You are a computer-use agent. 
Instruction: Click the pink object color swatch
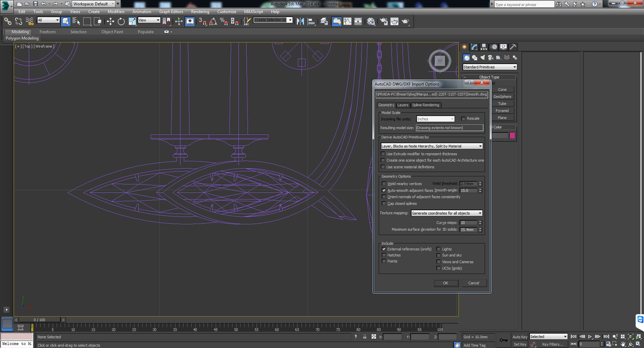click(512, 135)
